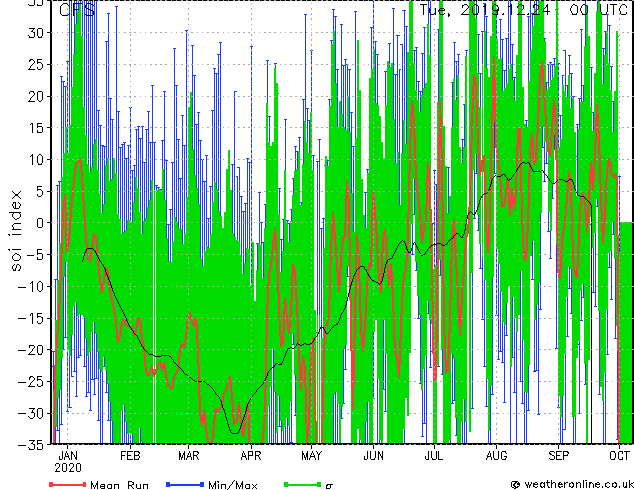The height and width of the screenshot is (490, 634).
Task: Click the y-axis value '-30'
Action: click(31, 413)
